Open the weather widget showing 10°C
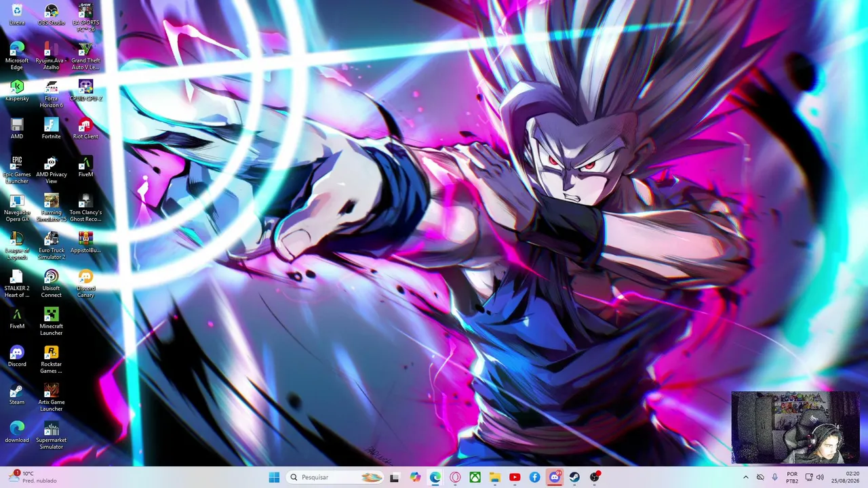This screenshot has height=488, width=868. [x=33, y=477]
